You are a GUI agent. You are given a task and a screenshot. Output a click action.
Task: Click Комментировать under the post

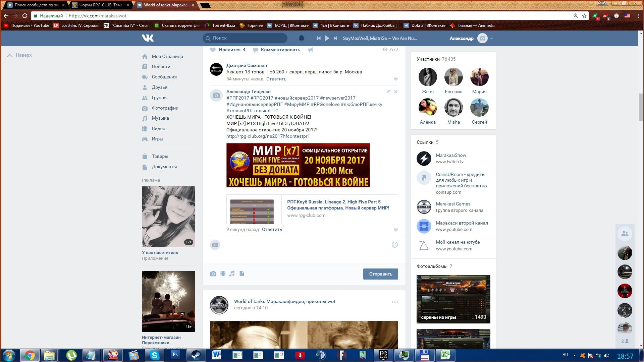click(x=276, y=50)
